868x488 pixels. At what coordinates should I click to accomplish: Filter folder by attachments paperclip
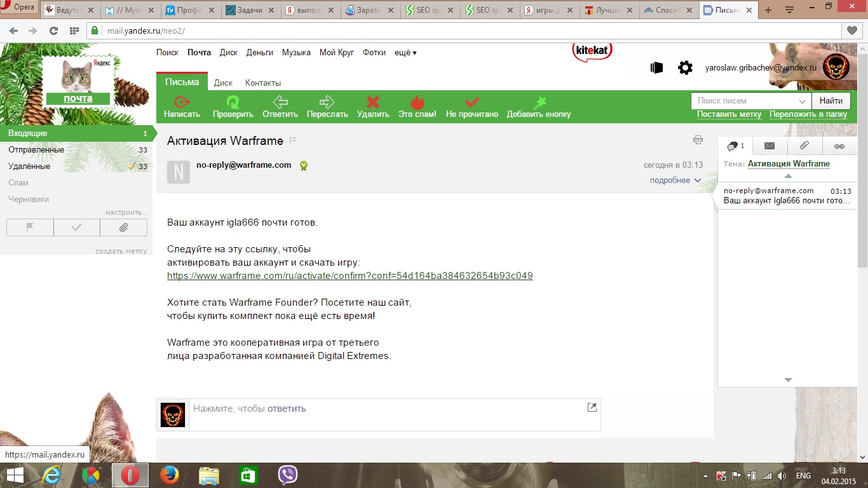(123, 227)
